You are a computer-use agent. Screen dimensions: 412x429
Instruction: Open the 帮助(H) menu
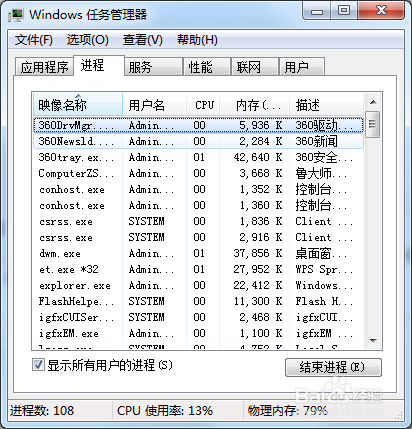197,40
